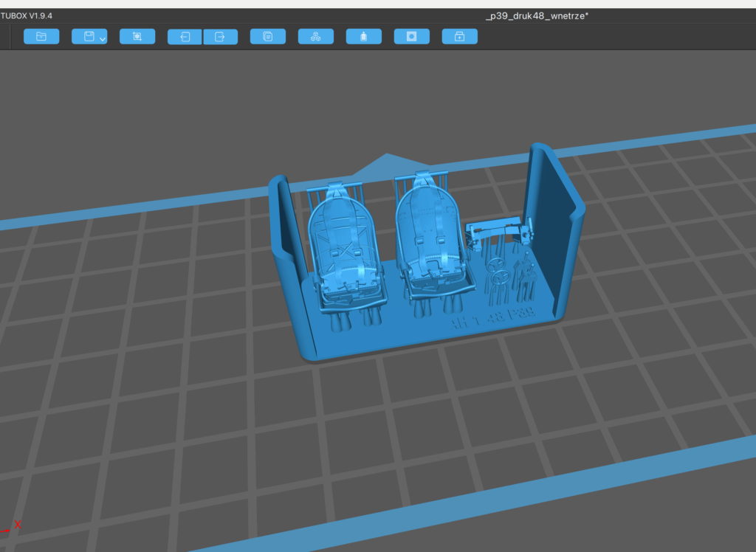Click the dig hole tool icon

[412, 37]
